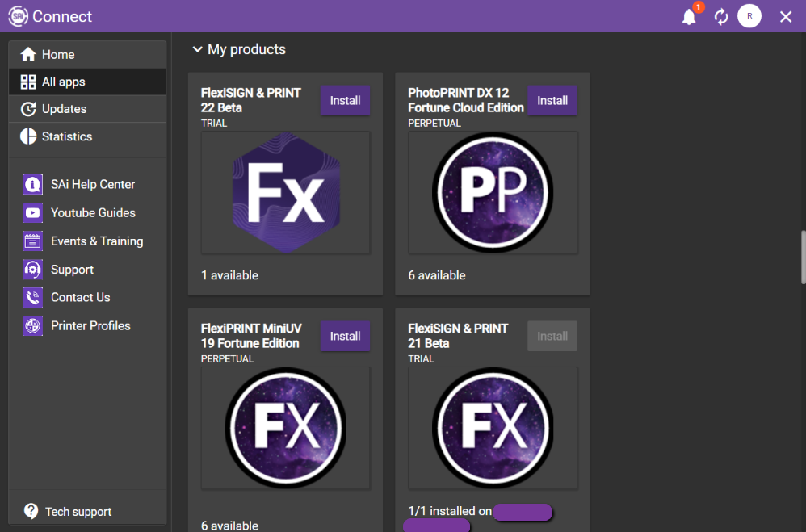Install FlexiPRINT MiniUV 19 Fortune Edition
Image resolution: width=806 pixels, height=532 pixels.
coord(345,336)
